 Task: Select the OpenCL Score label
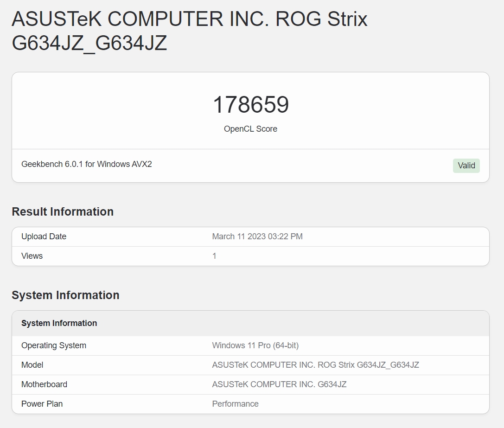coord(250,129)
